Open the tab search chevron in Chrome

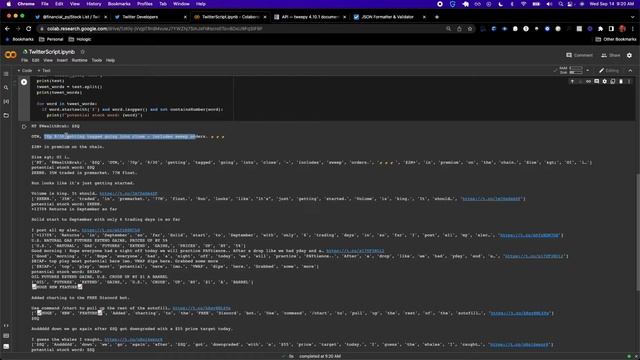(633, 17)
